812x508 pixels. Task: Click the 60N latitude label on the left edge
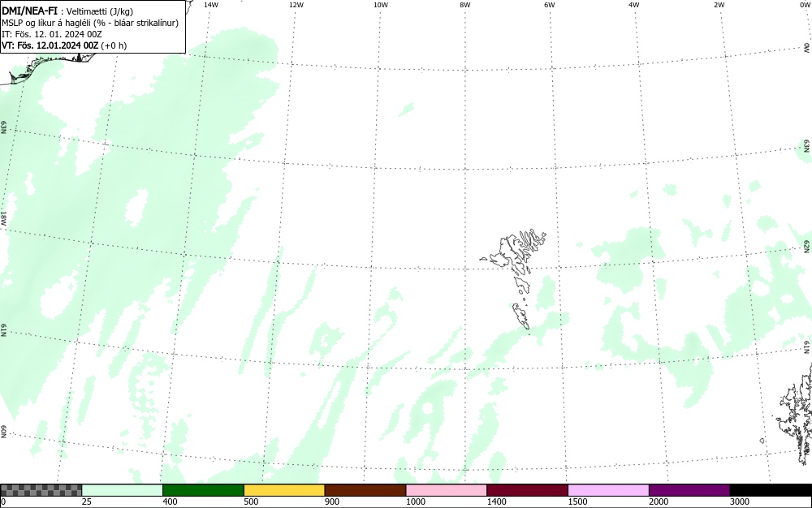point(3,432)
